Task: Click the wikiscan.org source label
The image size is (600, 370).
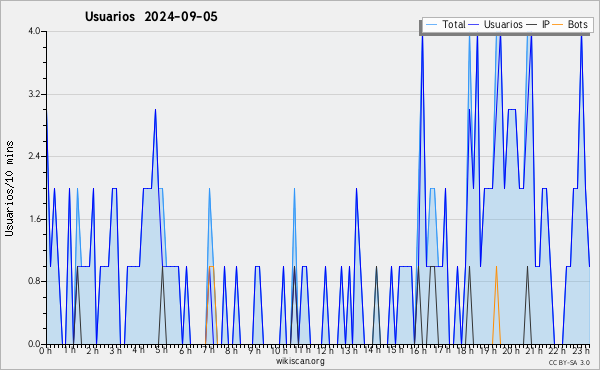Action: point(300,361)
